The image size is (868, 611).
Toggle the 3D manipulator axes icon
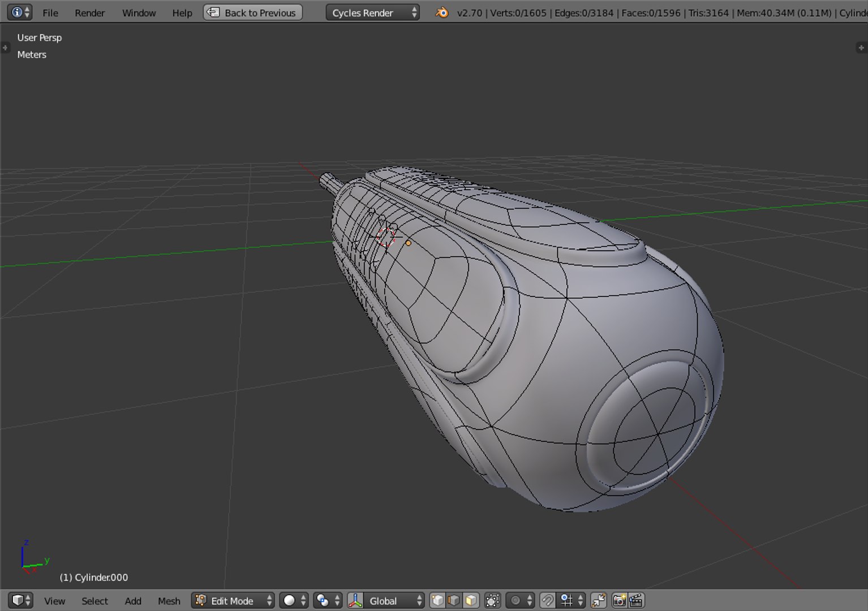pyautogui.click(x=355, y=600)
